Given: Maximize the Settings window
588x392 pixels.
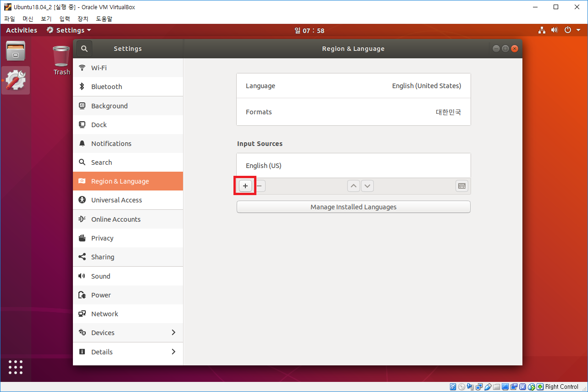Looking at the screenshot, I should (505, 49).
